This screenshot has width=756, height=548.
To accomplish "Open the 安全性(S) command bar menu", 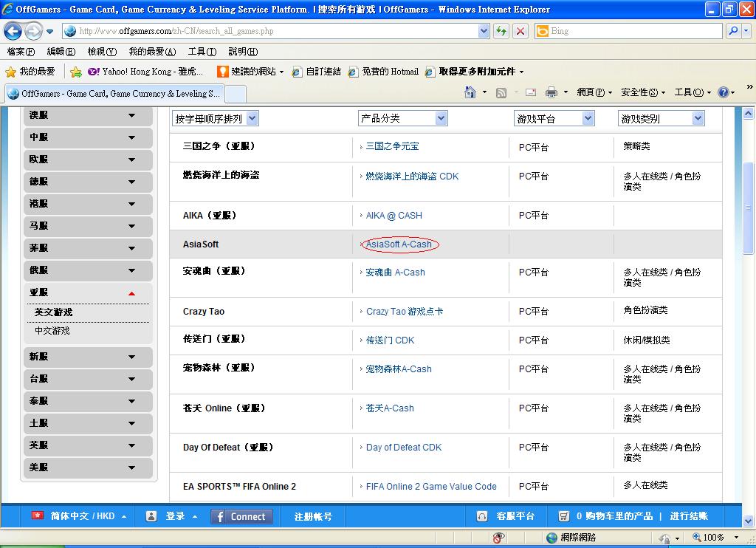I will (643, 92).
